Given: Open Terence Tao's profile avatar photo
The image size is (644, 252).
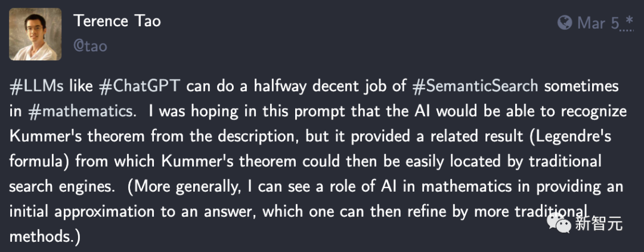Looking at the screenshot, I should coord(35,34).
